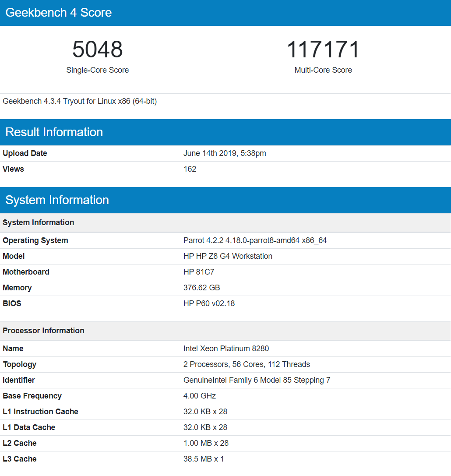Select the 2 Processors, 56 Cores topology value
The height and width of the screenshot is (476, 451).
(x=247, y=364)
